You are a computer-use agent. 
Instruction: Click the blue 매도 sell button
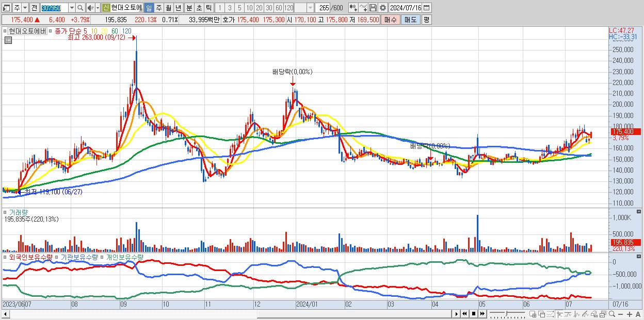coord(410,20)
